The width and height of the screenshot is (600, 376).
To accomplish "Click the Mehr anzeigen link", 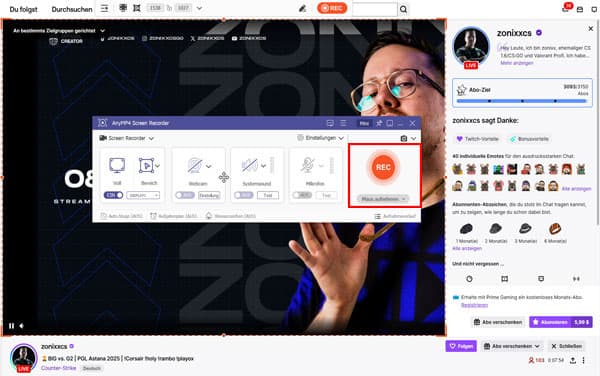I will click(517, 63).
